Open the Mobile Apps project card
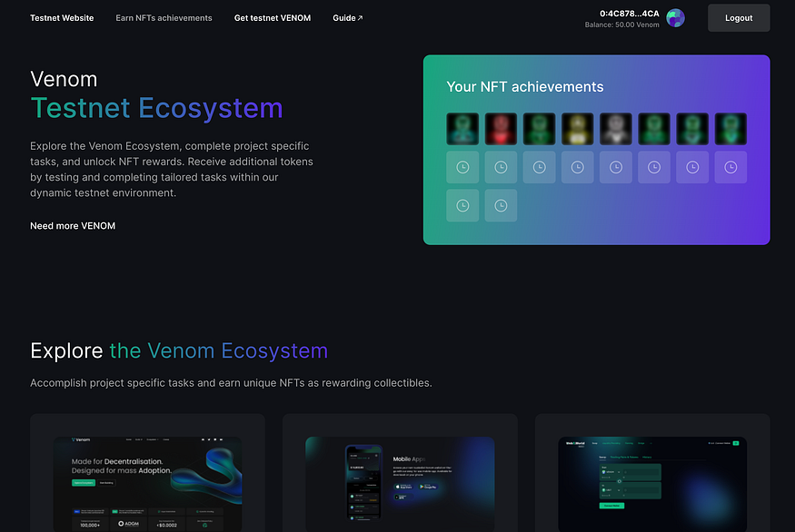Viewport: 795px width, 532px height. (400, 473)
